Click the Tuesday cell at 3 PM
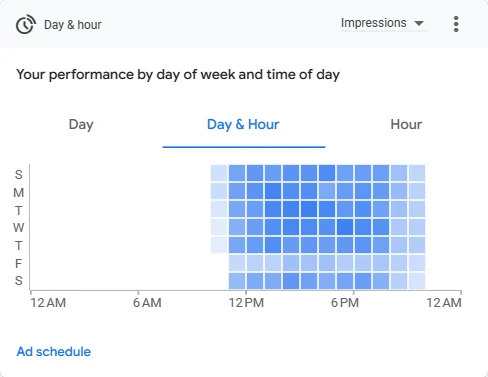Image resolution: width=488 pixels, height=377 pixels. (x=309, y=209)
